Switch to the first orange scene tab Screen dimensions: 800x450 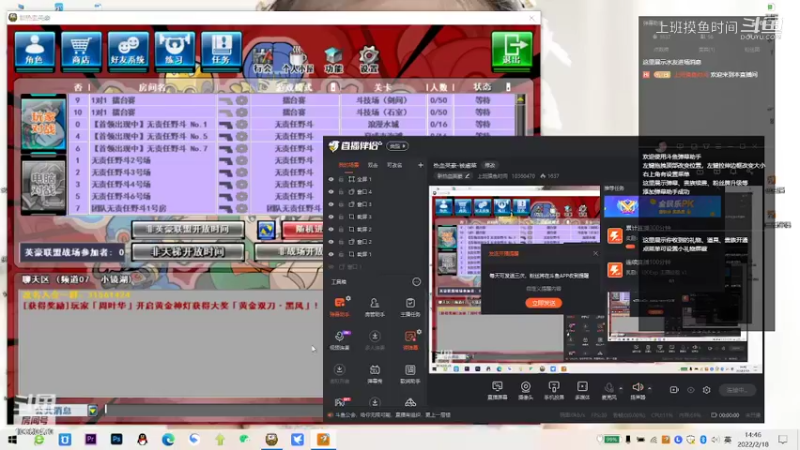[348, 165]
